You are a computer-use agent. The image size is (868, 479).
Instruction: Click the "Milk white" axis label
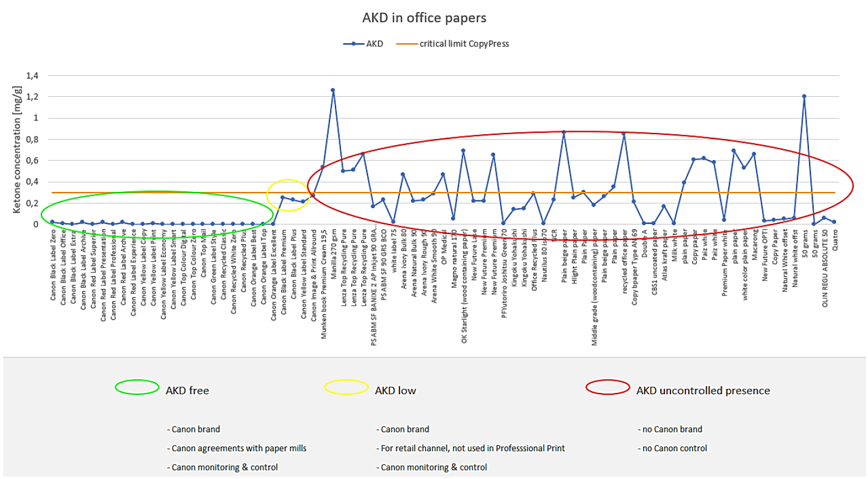tap(674, 244)
